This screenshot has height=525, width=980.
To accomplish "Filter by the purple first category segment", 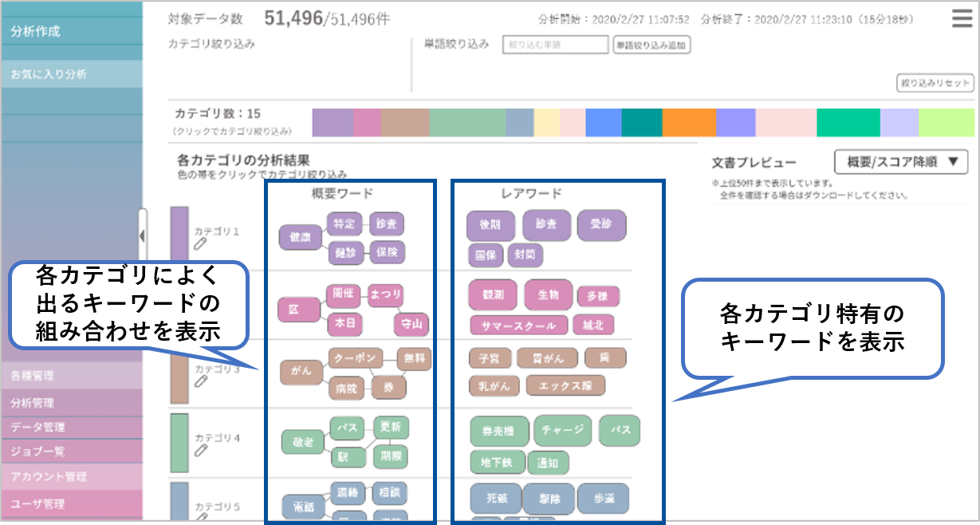I will [333, 123].
